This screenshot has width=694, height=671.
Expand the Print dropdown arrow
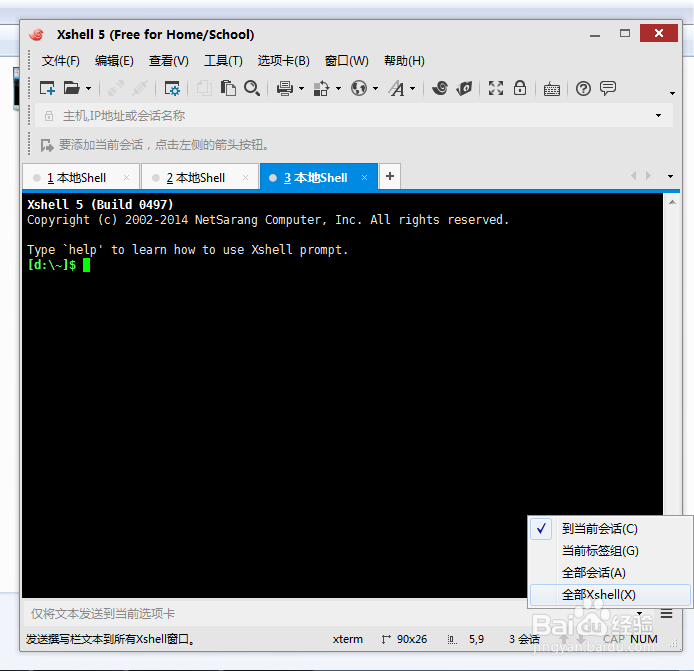[x=302, y=89]
